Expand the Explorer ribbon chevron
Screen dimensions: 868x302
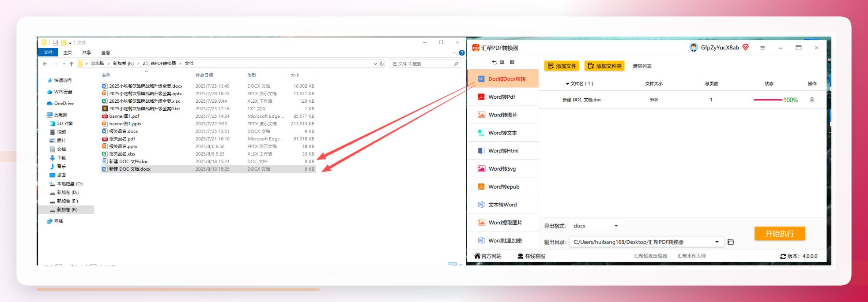[x=454, y=52]
